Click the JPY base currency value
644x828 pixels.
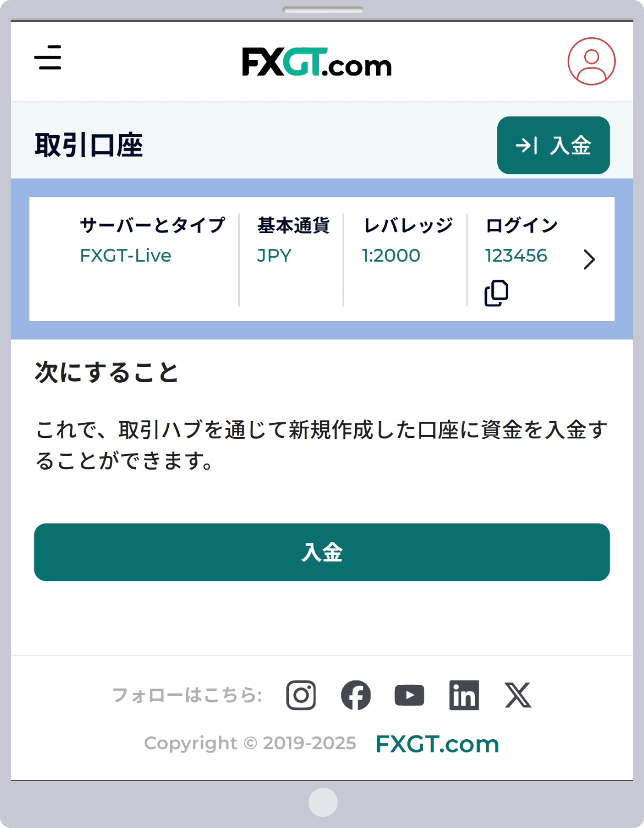click(x=274, y=256)
